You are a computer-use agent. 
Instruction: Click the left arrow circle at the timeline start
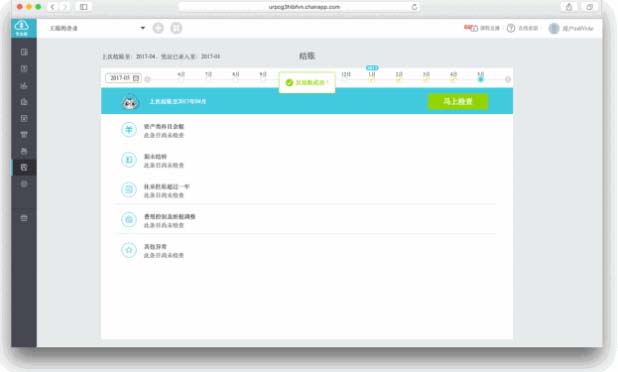tap(147, 79)
